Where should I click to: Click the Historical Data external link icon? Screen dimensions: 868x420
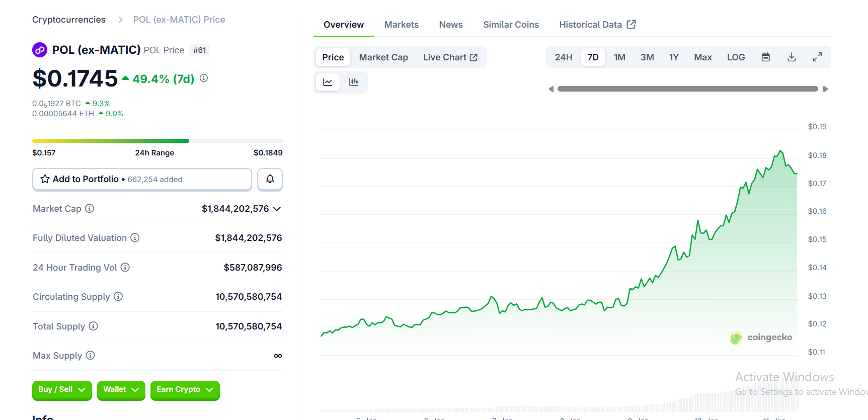pos(632,24)
